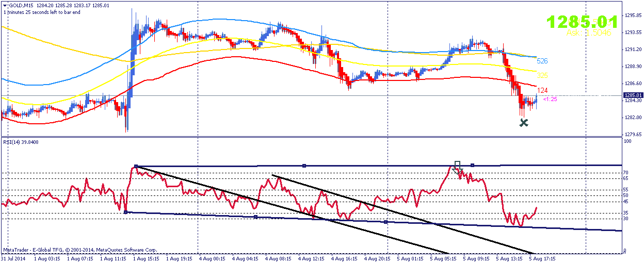644x263 pixels.
Task: Click the 1 Aug 15:15 time label
Action: click(147, 259)
